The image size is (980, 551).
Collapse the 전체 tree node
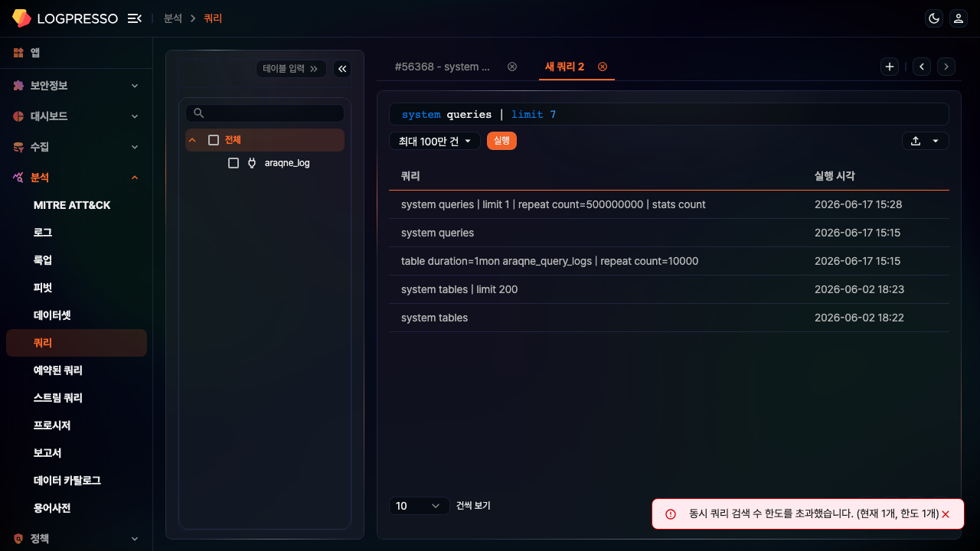coord(193,140)
